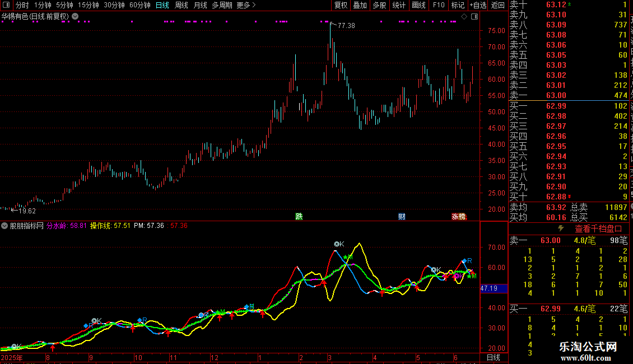Click the 卖十 price 63.12
The width and height of the screenshot is (633, 364).
(556, 5)
